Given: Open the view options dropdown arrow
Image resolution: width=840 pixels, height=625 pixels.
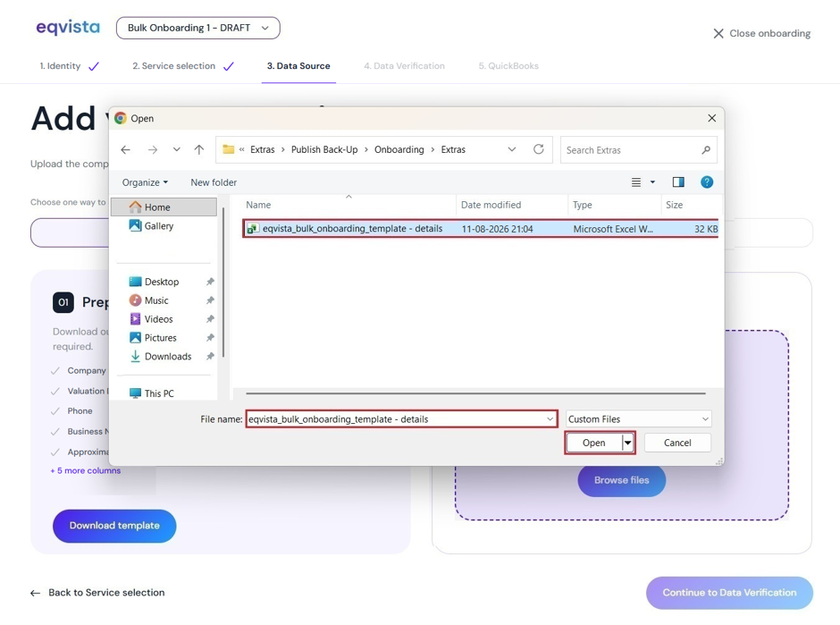Looking at the screenshot, I should click(x=652, y=182).
